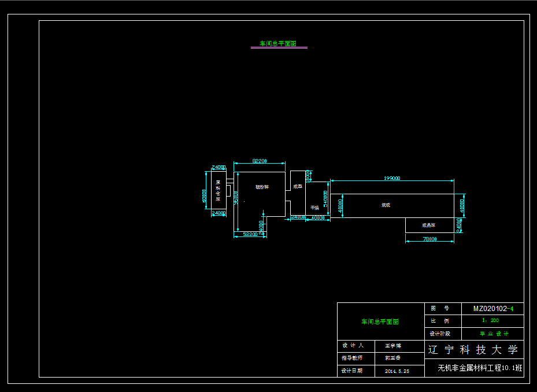Select the underlined 车间总平面图 heading
This screenshot has height=392, width=537.
click(278, 43)
